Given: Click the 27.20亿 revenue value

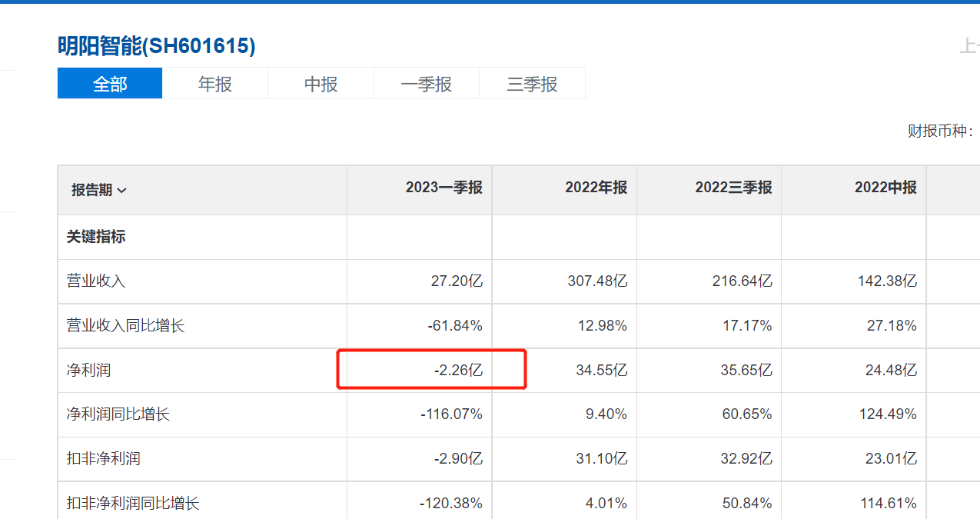Looking at the screenshot, I should [x=457, y=281].
